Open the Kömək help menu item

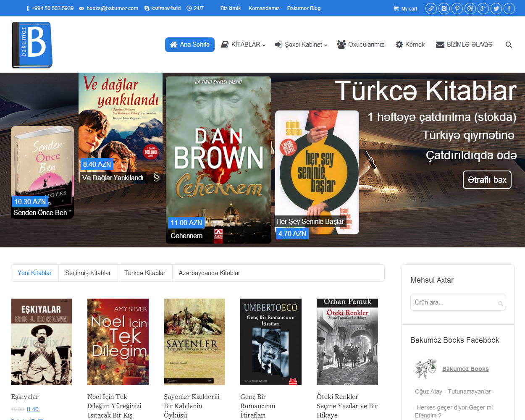point(410,45)
